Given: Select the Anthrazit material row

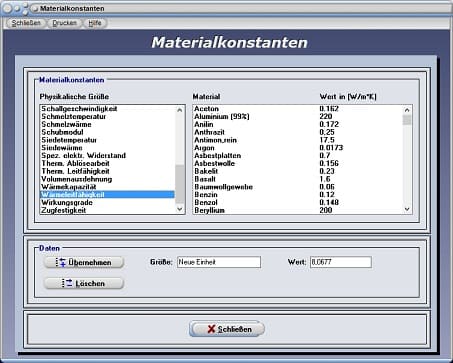Looking at the screenshot, I should click(298, 132).
